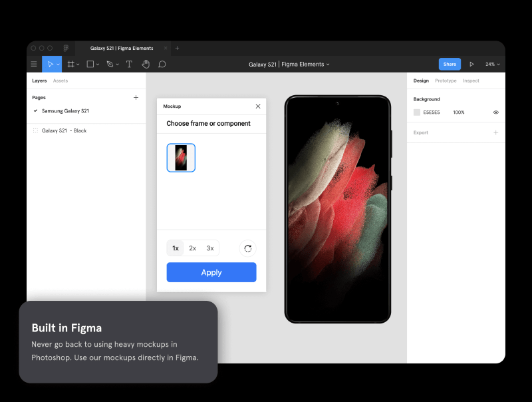Select the 2x scale option

193,248
